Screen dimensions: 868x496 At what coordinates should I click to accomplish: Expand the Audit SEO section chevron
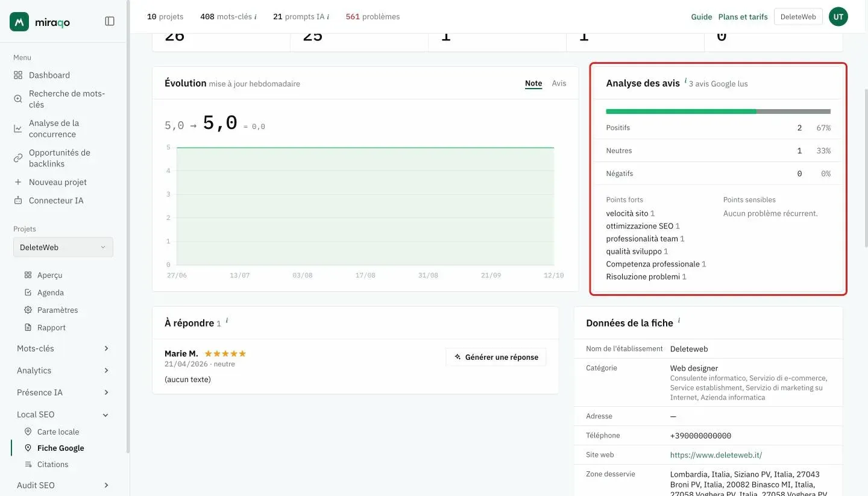click(x=106, y=485)
